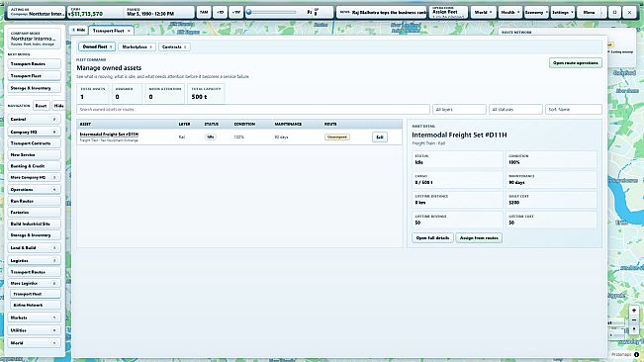644x362 pixels.
Task: Click the +1D time advance button
Action: coord(221,12)
